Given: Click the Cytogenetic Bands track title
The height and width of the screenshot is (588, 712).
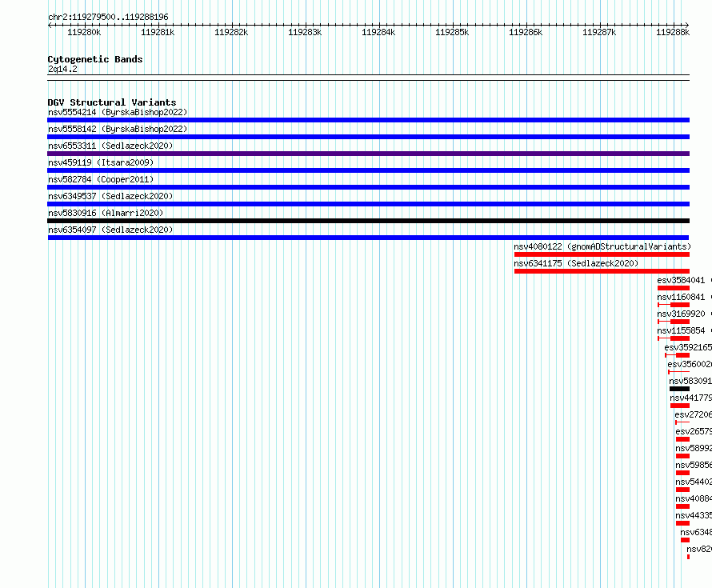Looking at the screenshot, I should coord(95,59).
